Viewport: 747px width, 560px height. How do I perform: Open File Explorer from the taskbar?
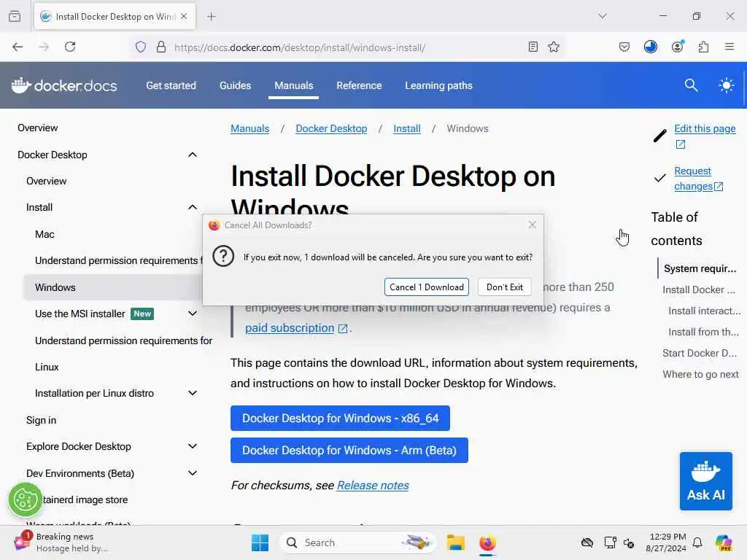[455, 542]
